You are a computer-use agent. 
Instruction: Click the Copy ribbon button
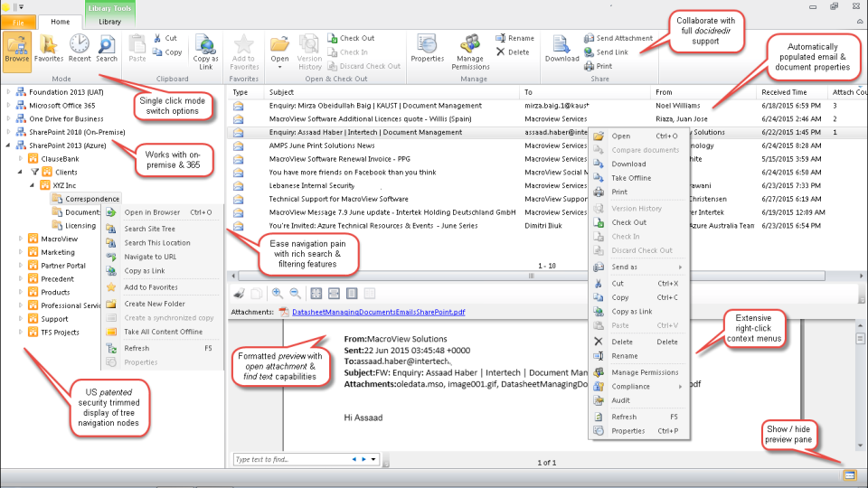tap(167, 52)
